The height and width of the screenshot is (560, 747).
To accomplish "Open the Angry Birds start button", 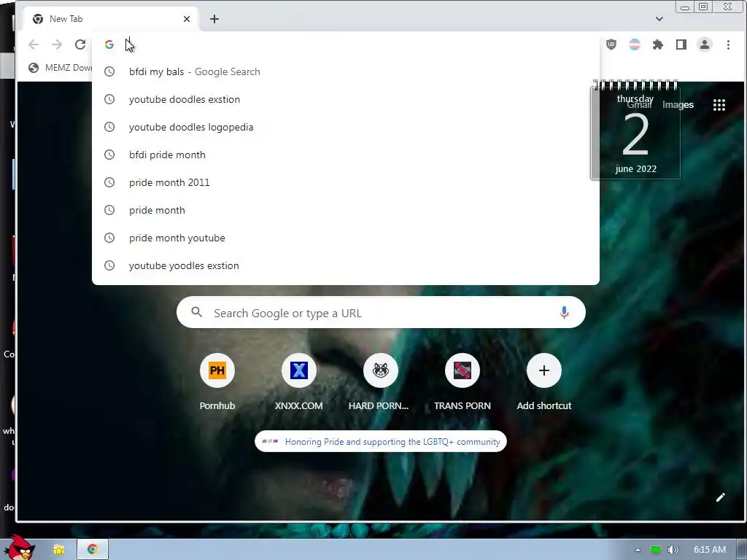I will (19, 547).
